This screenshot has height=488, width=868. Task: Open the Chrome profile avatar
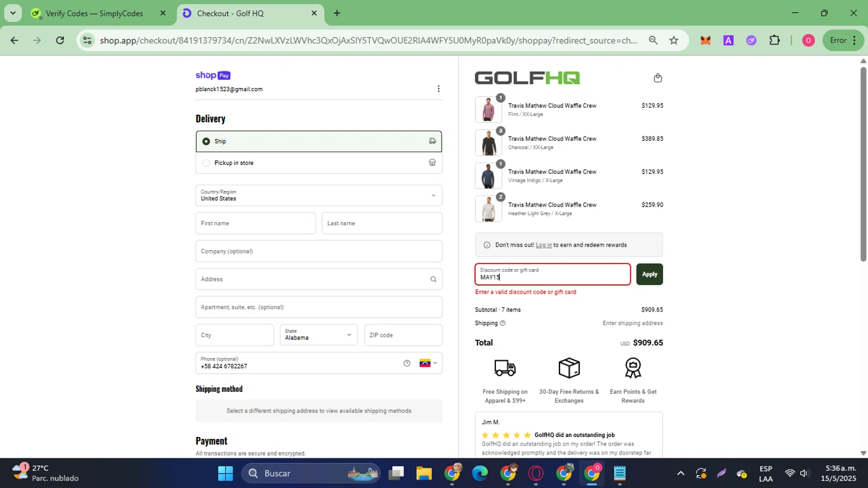tap(808, 40)
